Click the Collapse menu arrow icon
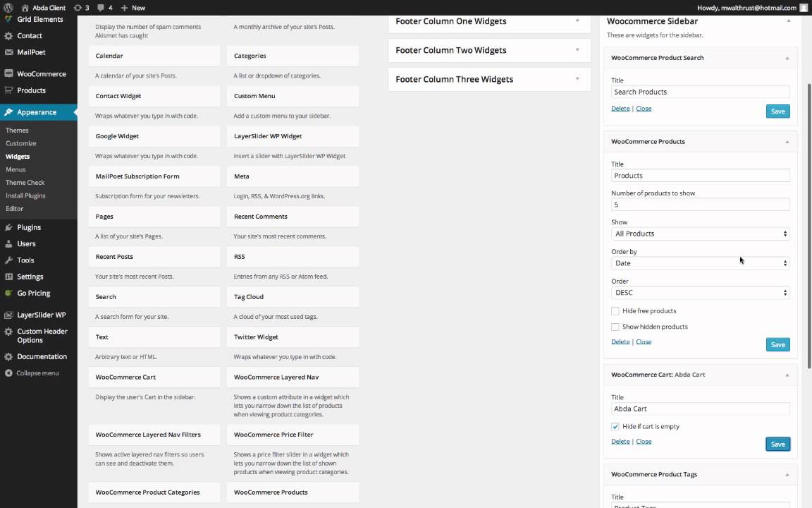This screenshot has height=508, width=812. click(x=8, y=373)
